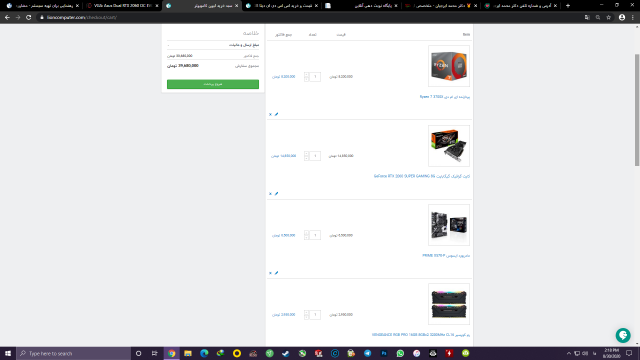The height and width of the screenshot is (360, 640).
Task: Remove the Ryzen 7 processor with its X icon
Action: coord(270,114)
